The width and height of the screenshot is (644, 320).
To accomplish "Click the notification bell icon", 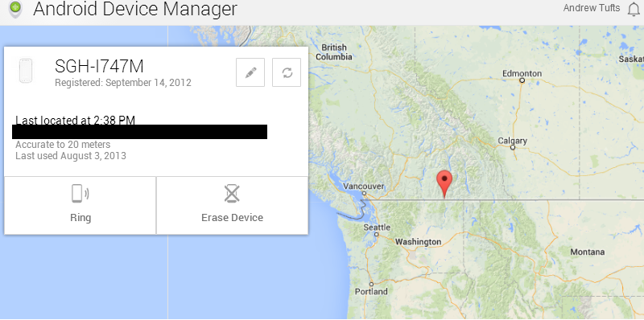I will point(634,9).
